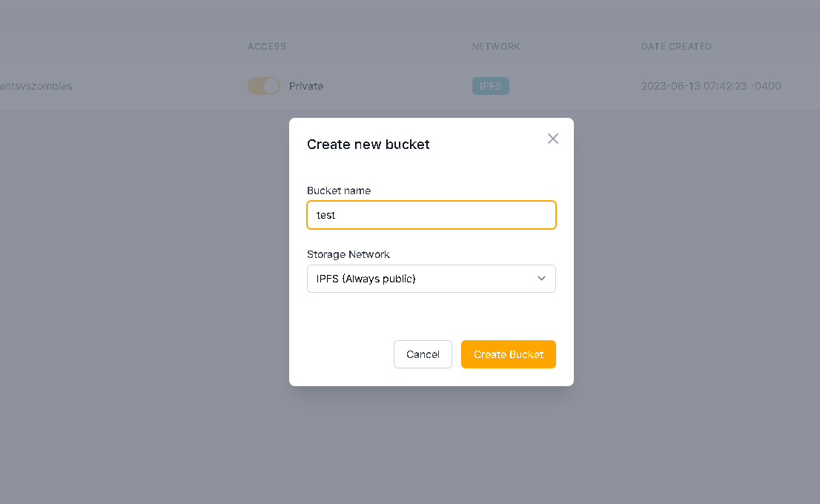Screen dimensions: 820x504
Task: Click the 2023-06-13 creation timestamp
Action: (x=711, y=86)
